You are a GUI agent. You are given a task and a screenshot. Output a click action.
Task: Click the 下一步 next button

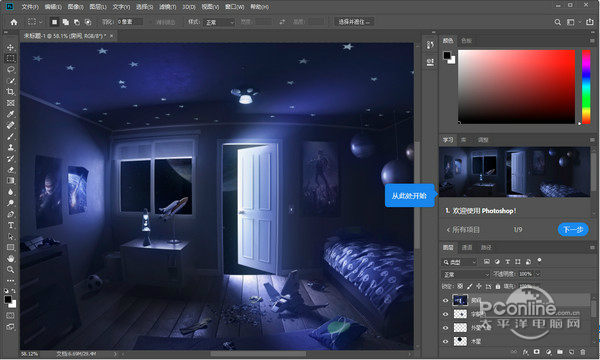[x=573, y=230]
